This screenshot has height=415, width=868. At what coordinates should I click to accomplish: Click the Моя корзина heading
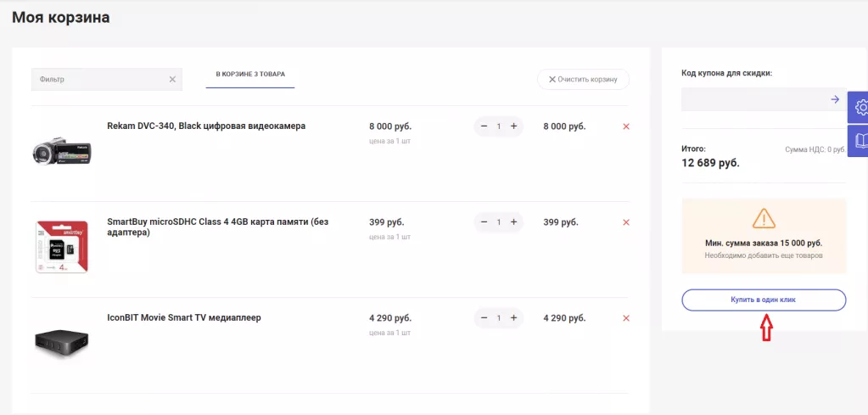click(x=61, y=17)
